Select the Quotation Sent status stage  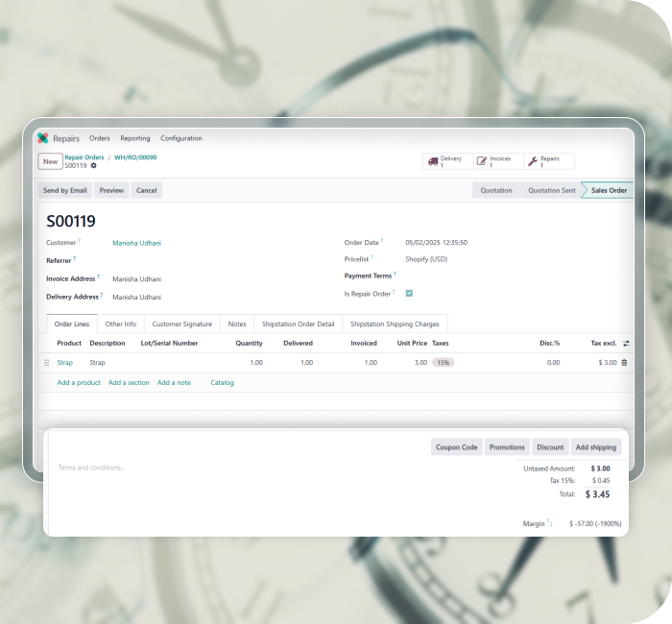pyautogui.click(x=552, y=190)
